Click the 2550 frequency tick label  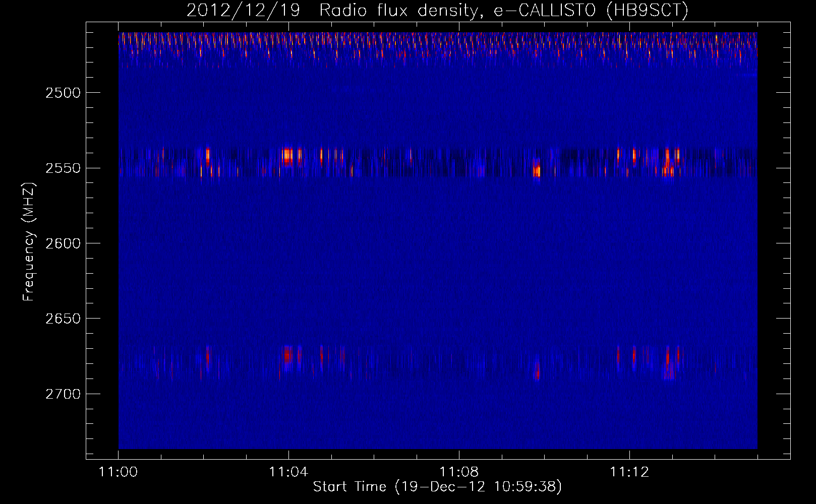tap(63, 168)
